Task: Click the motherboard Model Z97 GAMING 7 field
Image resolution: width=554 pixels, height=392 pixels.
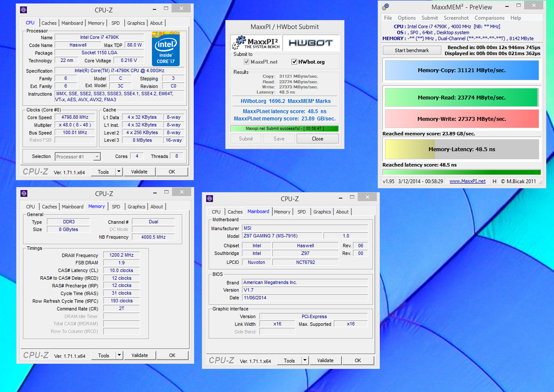Action: [x=282, y=236]
